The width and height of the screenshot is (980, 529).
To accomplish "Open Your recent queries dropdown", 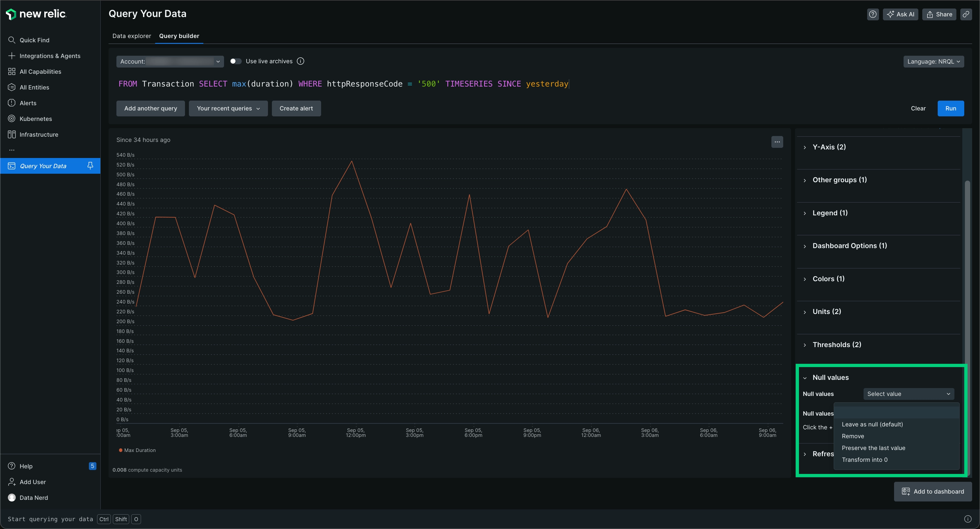I will [x=228, y=108].
